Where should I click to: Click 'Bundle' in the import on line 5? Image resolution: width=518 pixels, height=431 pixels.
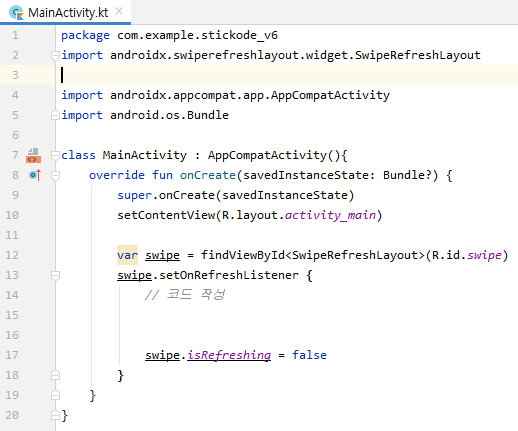208,115
